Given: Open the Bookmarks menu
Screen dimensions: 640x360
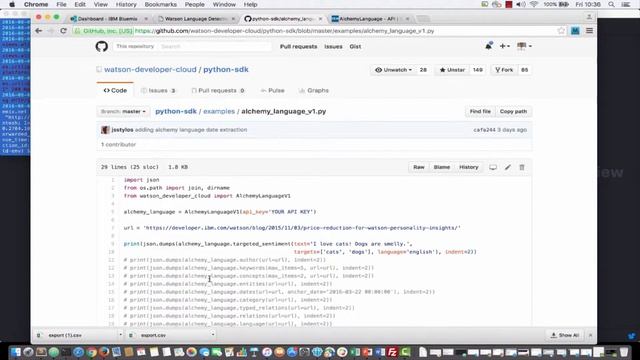Looking at the screenshot, I should point(160,4).
